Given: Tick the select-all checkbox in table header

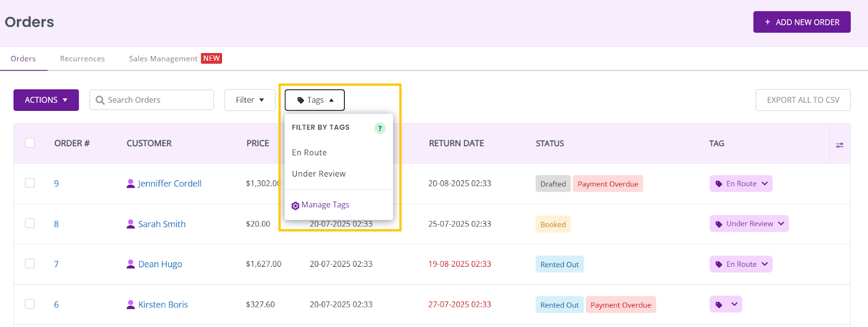Looking at the screenshot, I should (x=30, y=142).
